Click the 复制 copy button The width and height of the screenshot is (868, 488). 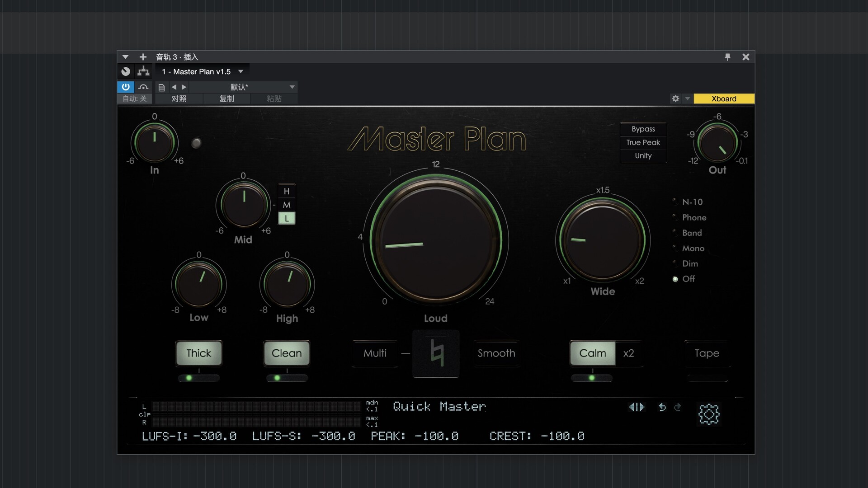pos(226,99)
